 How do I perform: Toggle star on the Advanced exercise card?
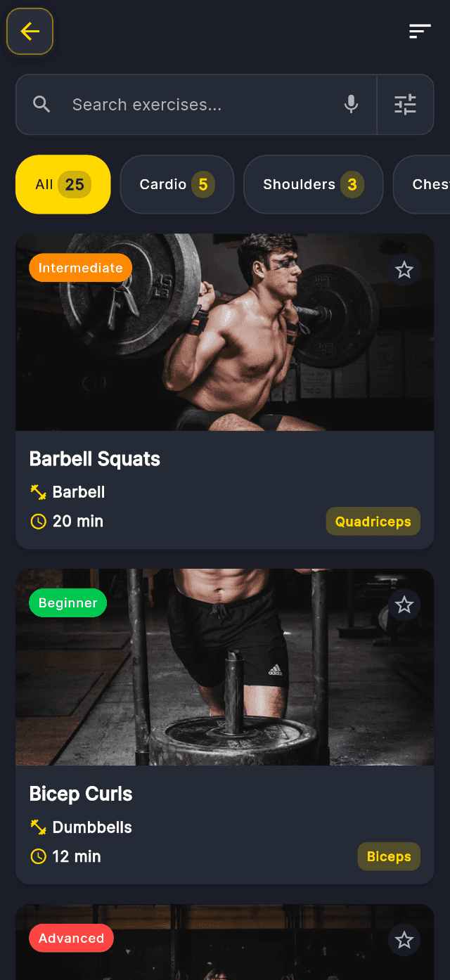(404, 941)
